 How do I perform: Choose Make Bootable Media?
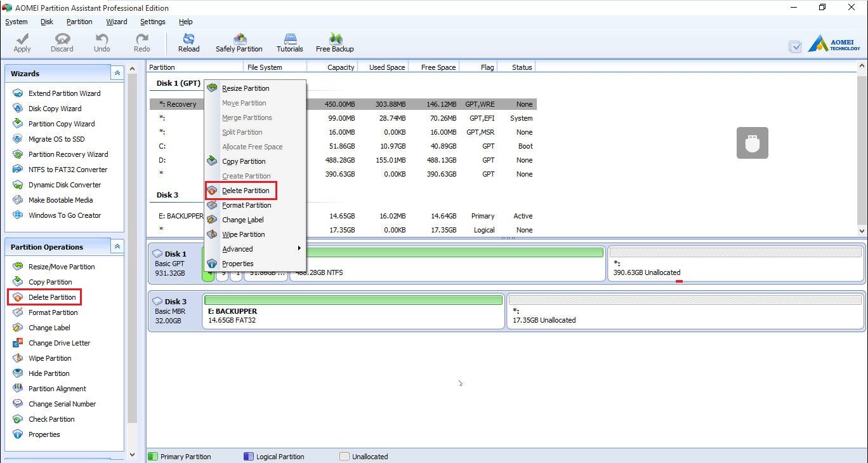click(60, 200)
